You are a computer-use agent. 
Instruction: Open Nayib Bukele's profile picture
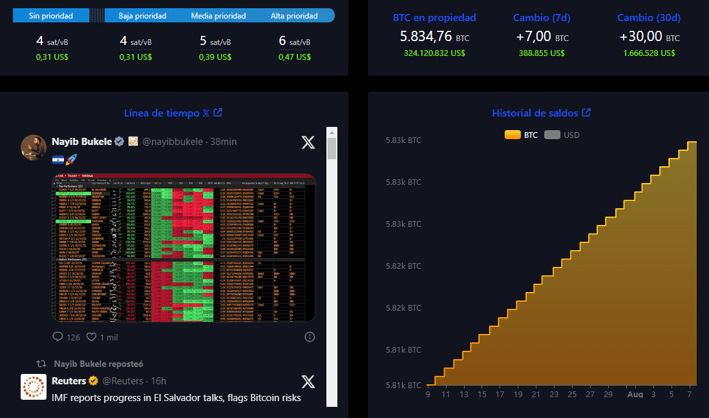[33, 147]
